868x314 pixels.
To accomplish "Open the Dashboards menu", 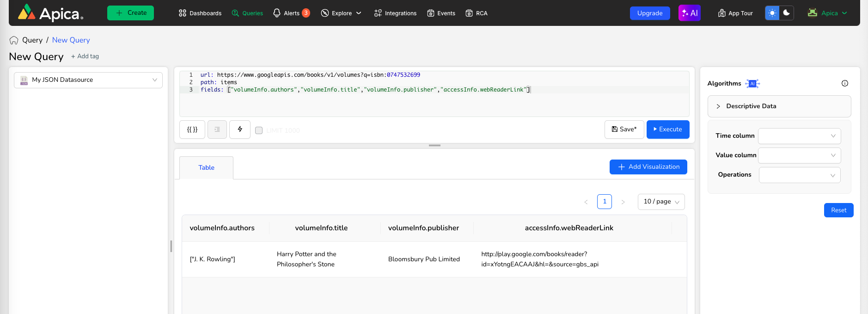I will click(x=200, y=13).
